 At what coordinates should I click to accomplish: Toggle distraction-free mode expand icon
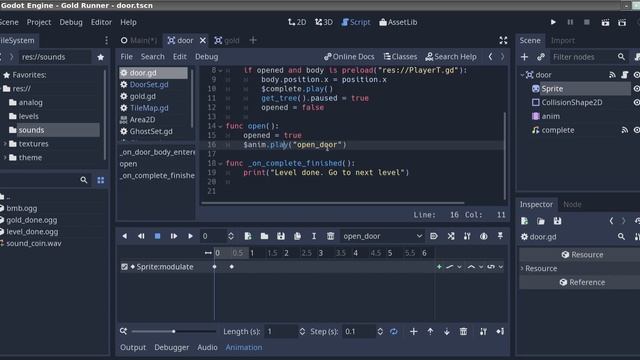[x=503, y=40]
